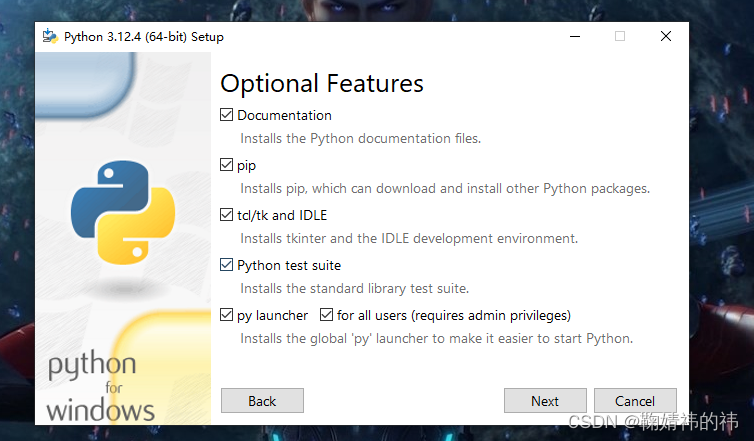754x441 pixels.
Task: Disable the tcl/tk and IDLE checkbox
Action: click(226, 215)
